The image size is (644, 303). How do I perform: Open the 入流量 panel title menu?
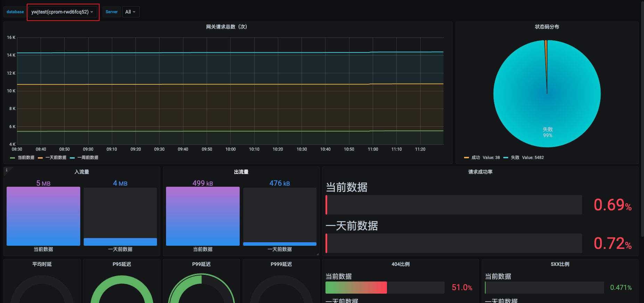click(x=82, y=172)
